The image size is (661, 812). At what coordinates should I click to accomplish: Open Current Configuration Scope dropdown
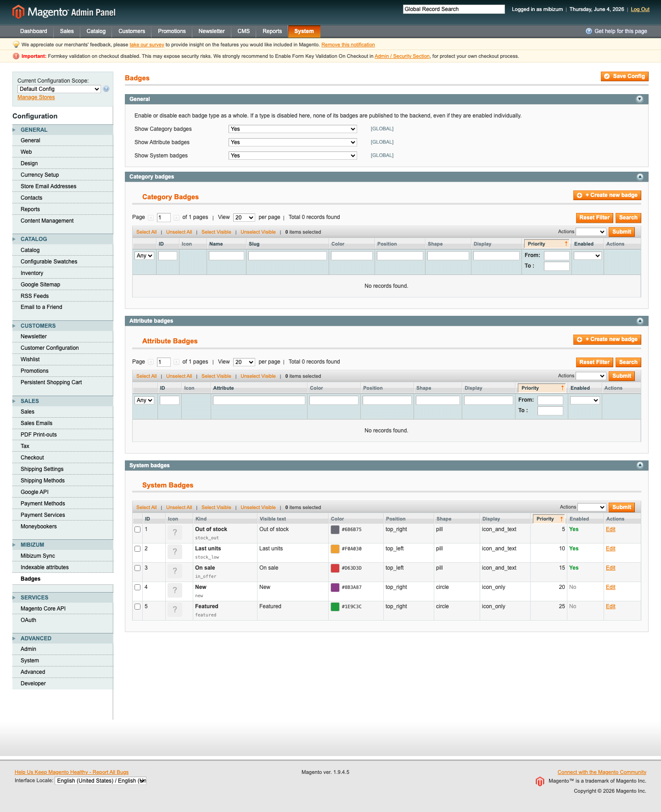pyautogui.click(x=59, y=89)
